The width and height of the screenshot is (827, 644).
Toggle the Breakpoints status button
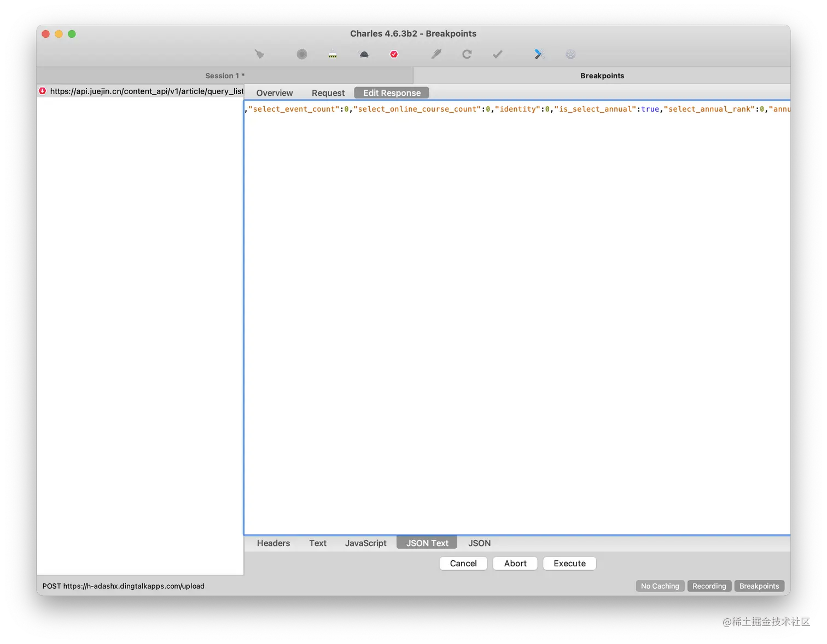(x=759, y=586)
